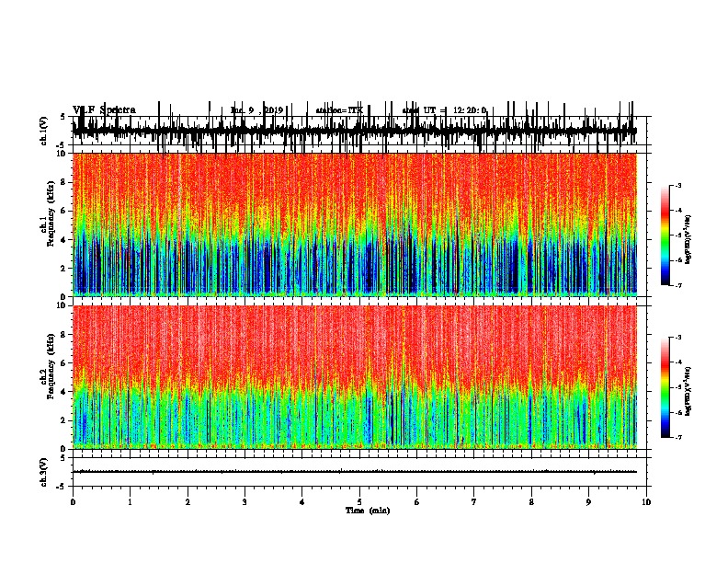Click the 'Time (min)' x-axis label
Screen dimensions: 728x563
point(368,511)
